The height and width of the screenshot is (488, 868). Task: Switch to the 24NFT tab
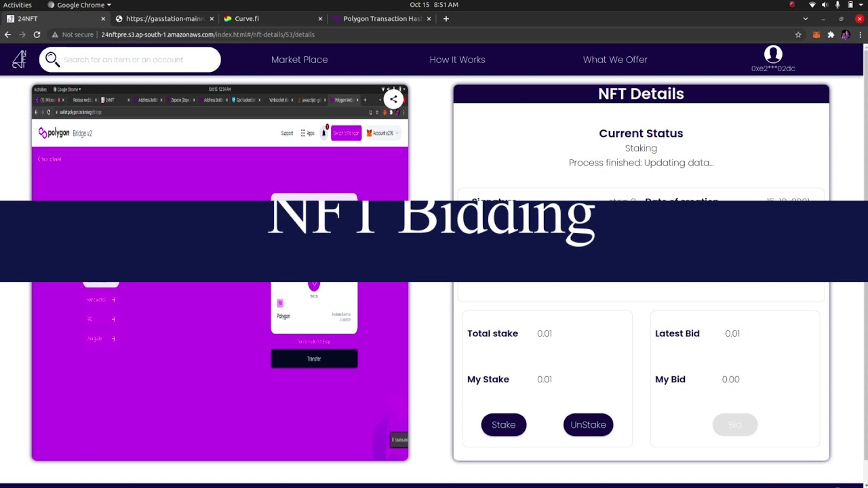[54, 19]
